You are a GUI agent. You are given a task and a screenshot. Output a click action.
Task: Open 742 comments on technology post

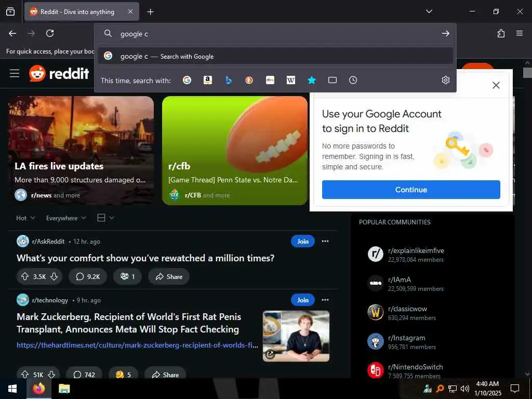[85, 373]
